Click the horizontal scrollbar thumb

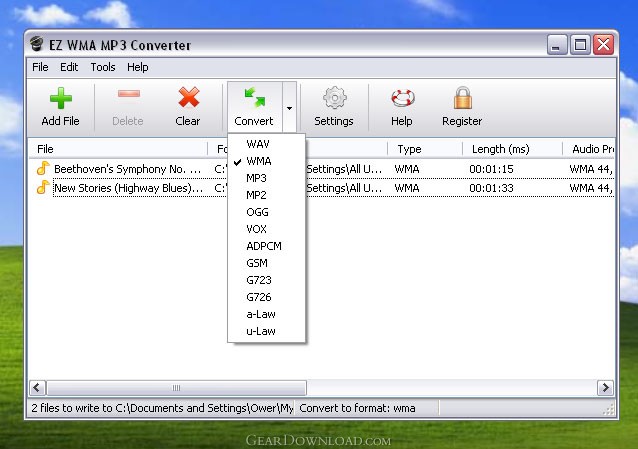click(176, 388)
